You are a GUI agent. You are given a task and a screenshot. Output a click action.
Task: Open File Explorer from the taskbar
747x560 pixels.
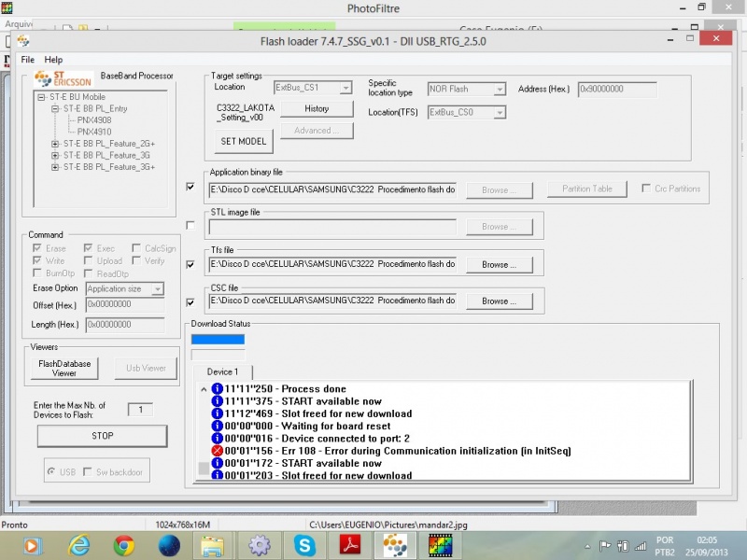[213, 546]
